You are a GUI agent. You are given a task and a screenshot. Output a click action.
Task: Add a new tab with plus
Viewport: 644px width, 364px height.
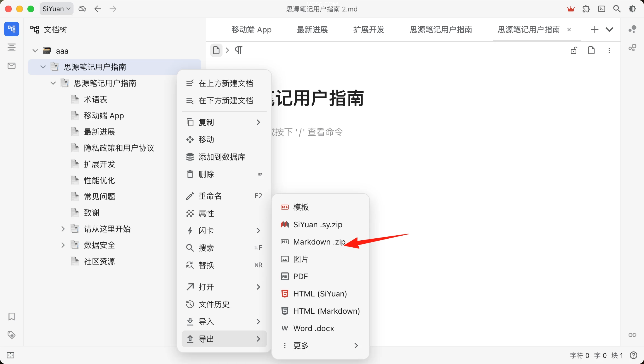(595, 30)
